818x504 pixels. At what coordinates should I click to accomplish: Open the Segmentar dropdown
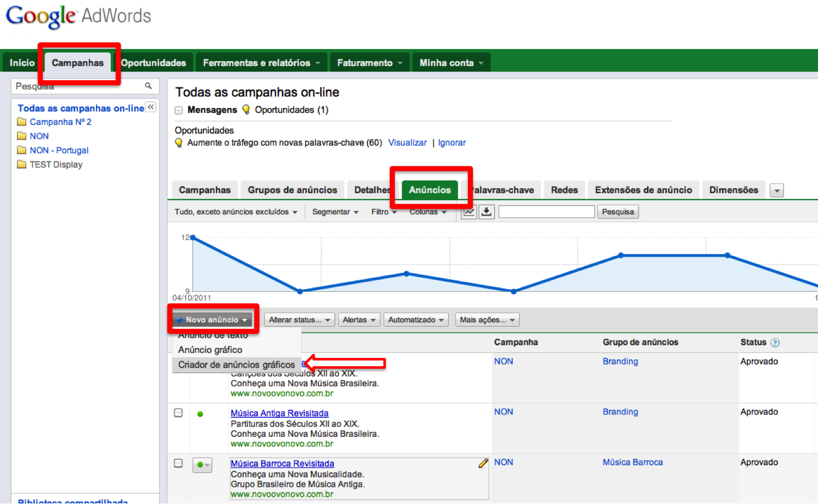(335, 212)
